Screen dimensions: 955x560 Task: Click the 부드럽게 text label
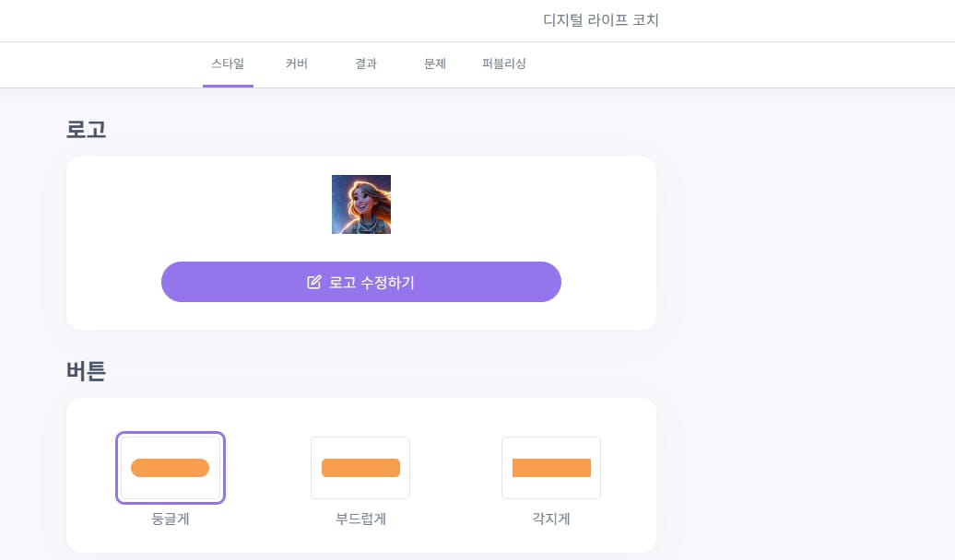click(x=360, y=519)
